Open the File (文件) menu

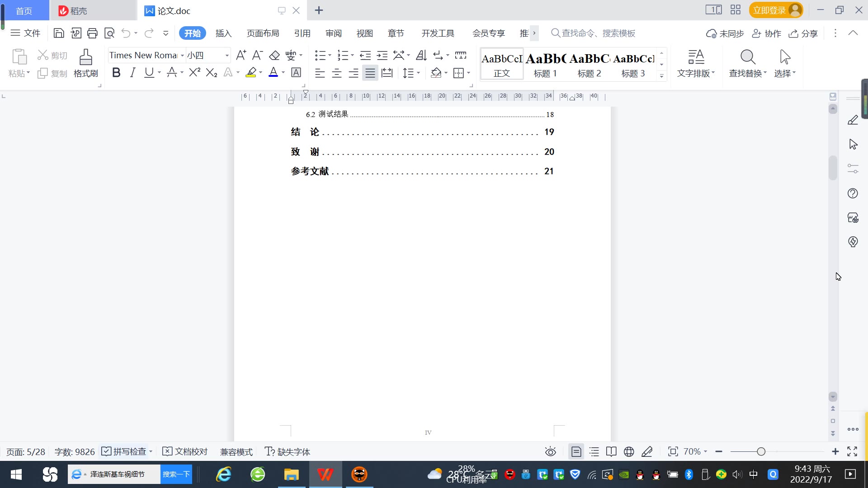click(26, 33)
